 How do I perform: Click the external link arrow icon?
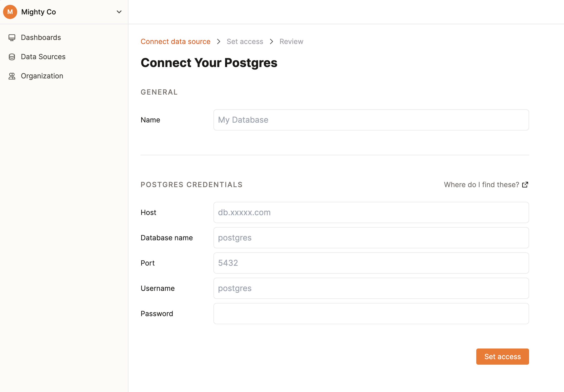(x=525, y=185)
